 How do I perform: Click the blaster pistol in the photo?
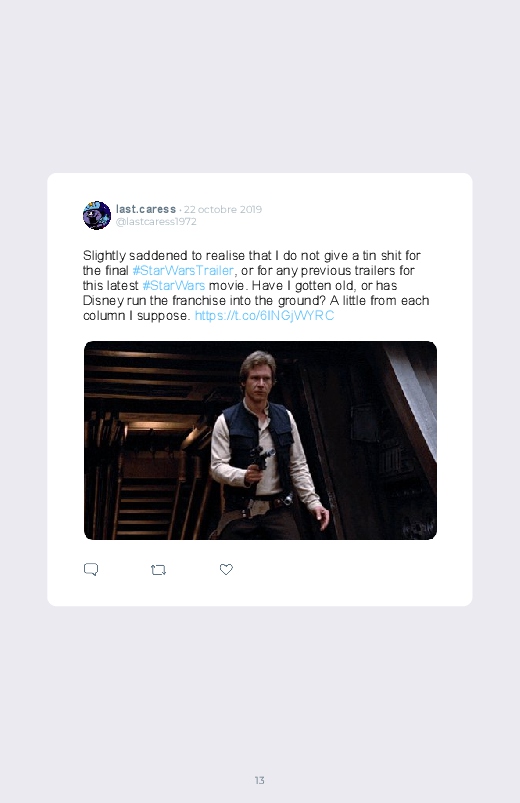pos(261,458)
